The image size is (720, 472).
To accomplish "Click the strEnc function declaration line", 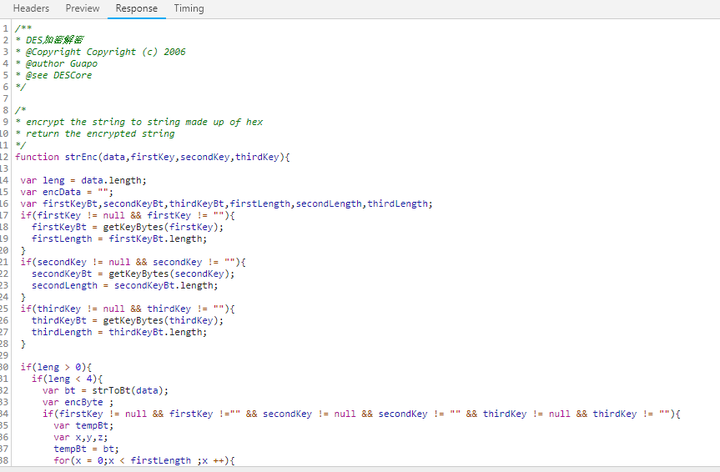I will 152,157.
